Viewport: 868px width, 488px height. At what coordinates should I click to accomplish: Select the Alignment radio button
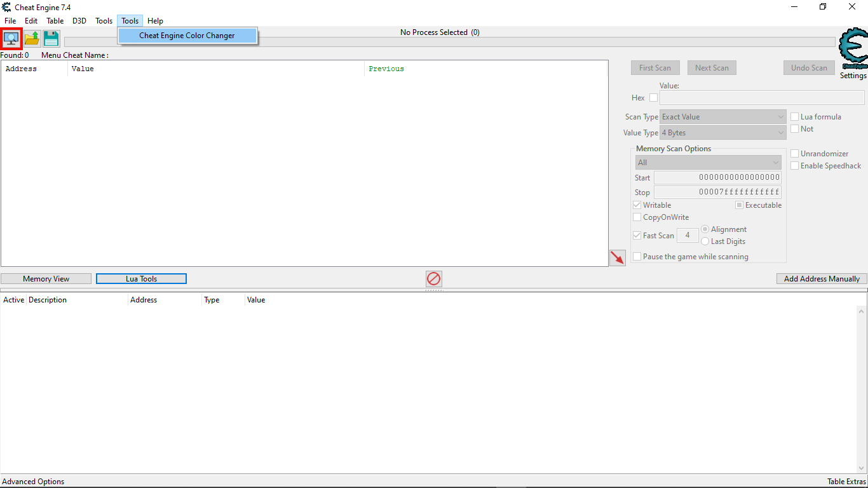tap(705, 229)
